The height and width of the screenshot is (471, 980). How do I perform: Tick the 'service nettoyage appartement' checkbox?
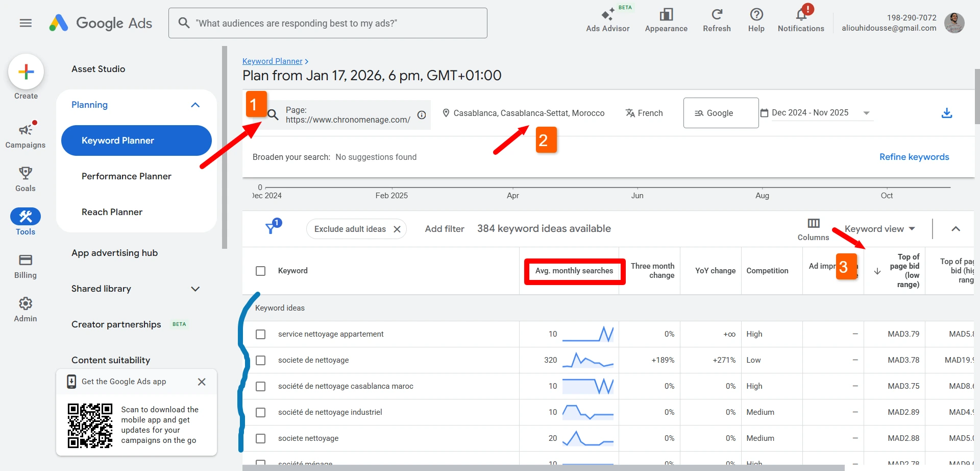261,334
